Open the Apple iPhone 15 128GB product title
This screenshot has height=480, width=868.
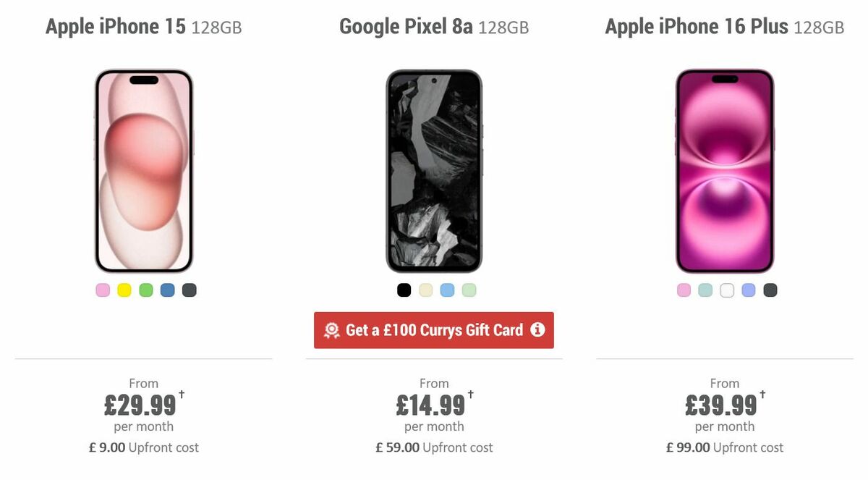144,26
